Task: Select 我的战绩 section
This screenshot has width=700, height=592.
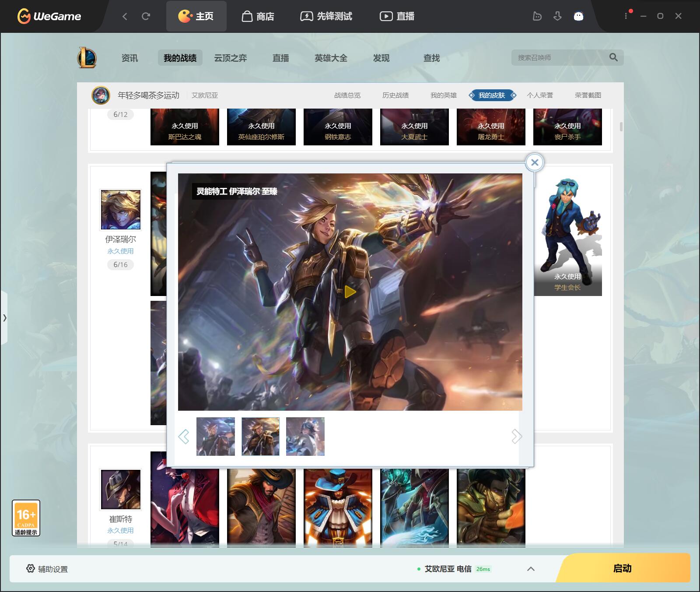Action: click(x=180, y=58)
